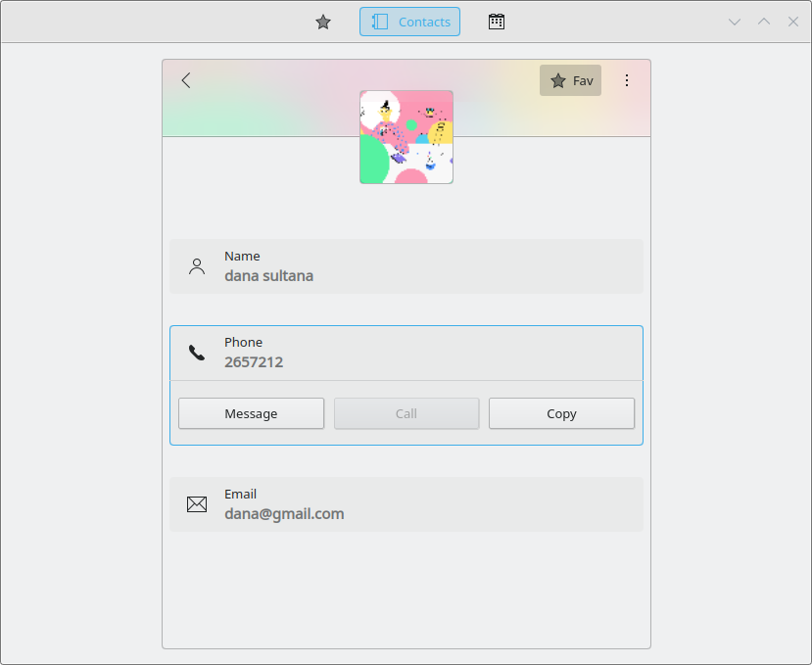
Task: Click the envelope icon beside Email
Action: pyautogui.click(x=197, y=504)
